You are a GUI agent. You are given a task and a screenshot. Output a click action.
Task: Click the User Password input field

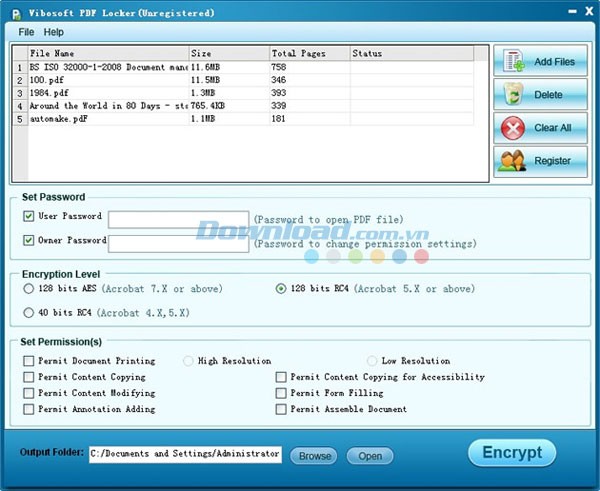(x=178, y=220)
